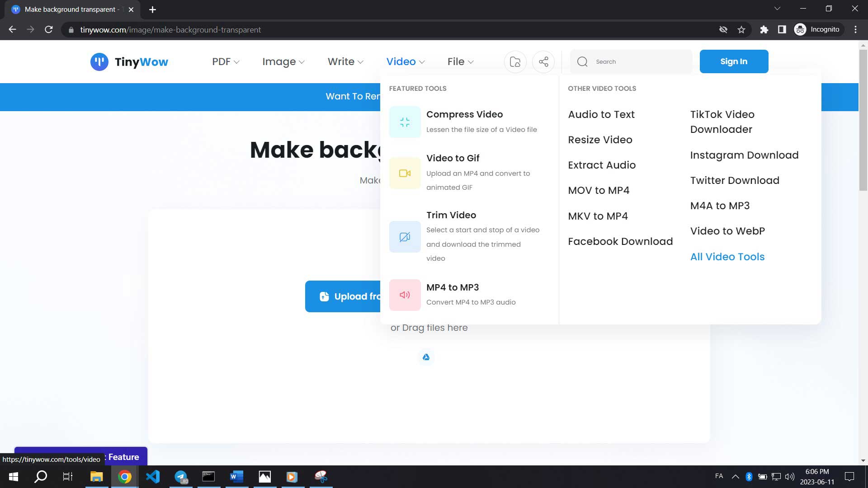Select Video to WebP tool
Image resolution: width=868 pixels, height=488 pixels.
727,231
